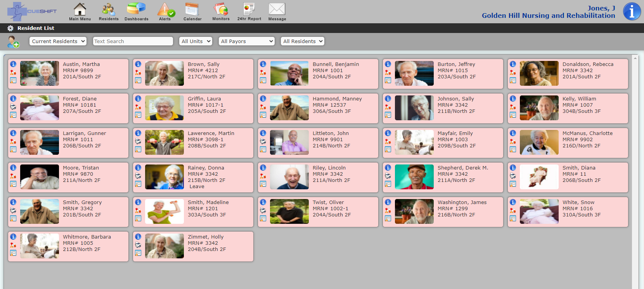This screenshot has width=644, height=289.
Task: Click red figure icon on Griffin, Laura card
Action: tap(138, 107)
